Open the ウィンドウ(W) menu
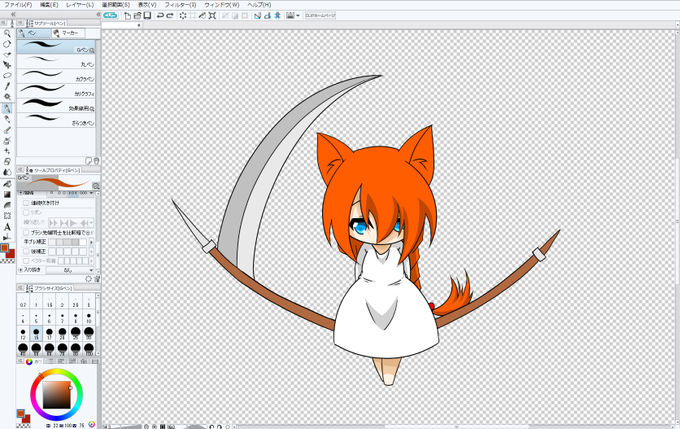 tap(221, 5)
